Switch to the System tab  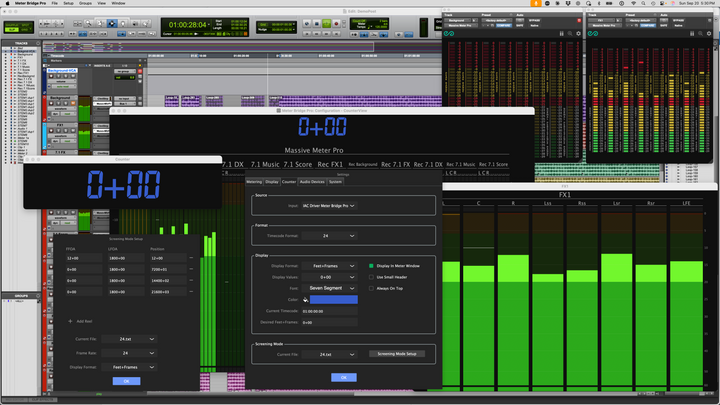click(335, 182)
